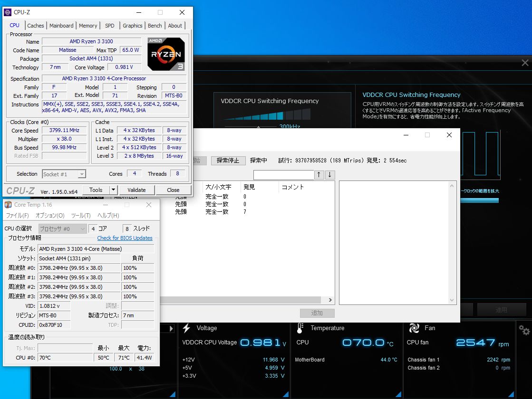
Task: Click the Ryzen 3 logo in CPU-Z
Action: pos(166,54)
